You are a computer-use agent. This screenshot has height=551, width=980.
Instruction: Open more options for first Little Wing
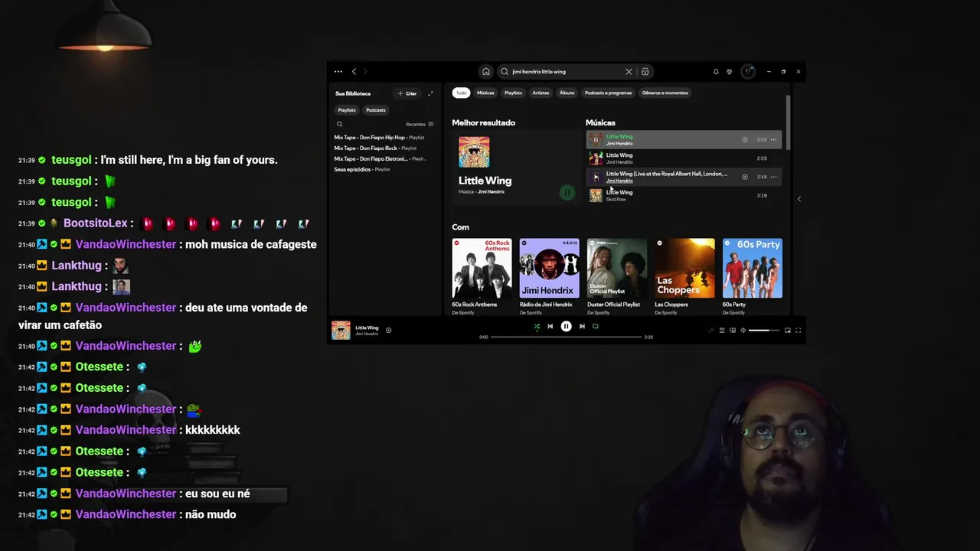[773, 139]
